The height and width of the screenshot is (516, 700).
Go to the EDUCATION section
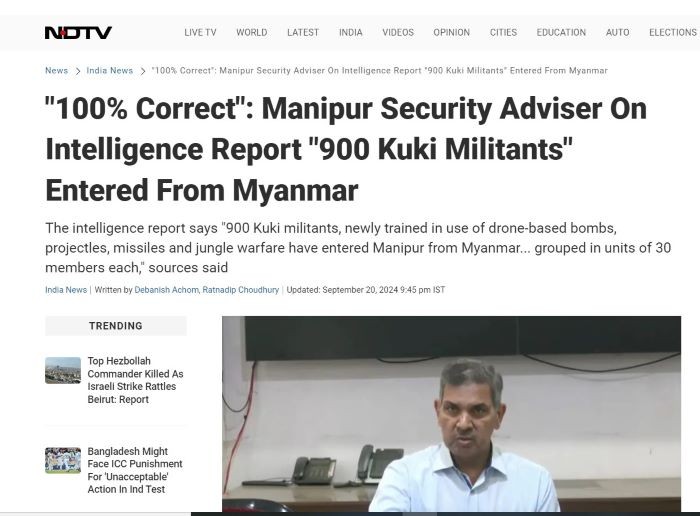tap(561, 33)
